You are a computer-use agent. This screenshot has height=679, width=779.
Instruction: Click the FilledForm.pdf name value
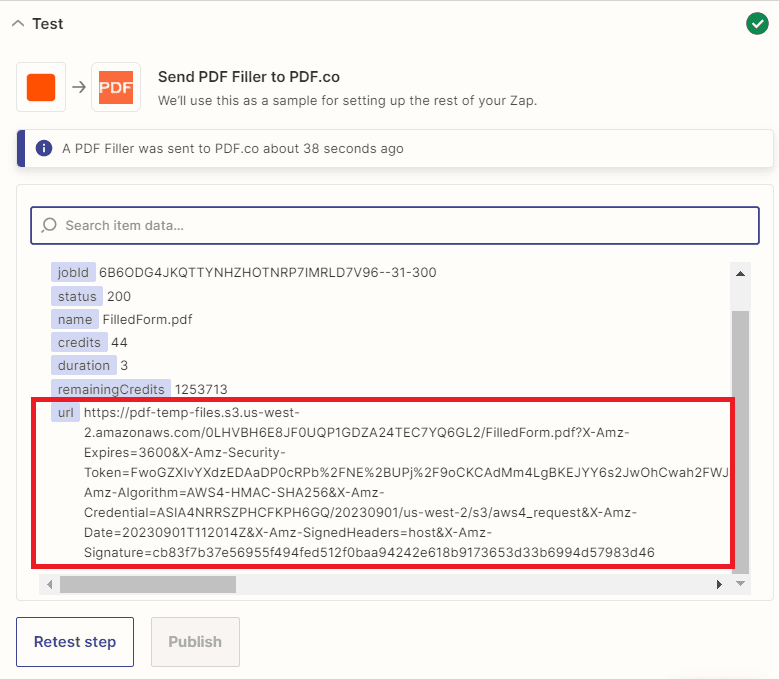(147, 320)
